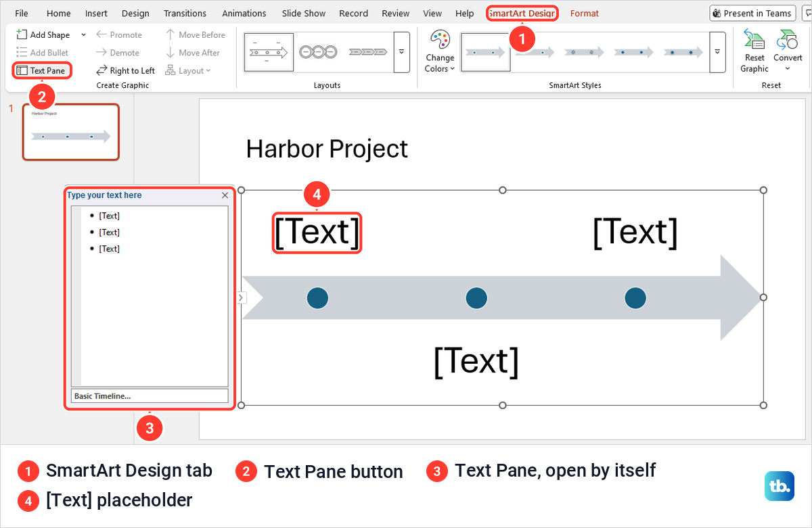The image size is (812, 528).
Task: Select the third SmartArt style thumbnail
Action: (x=583, y=52)
